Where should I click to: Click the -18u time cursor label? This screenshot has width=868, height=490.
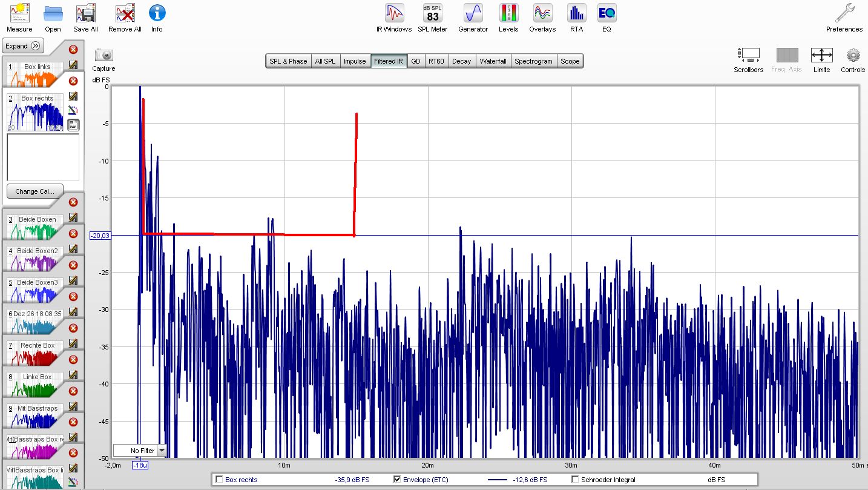[x=140, y=465]
